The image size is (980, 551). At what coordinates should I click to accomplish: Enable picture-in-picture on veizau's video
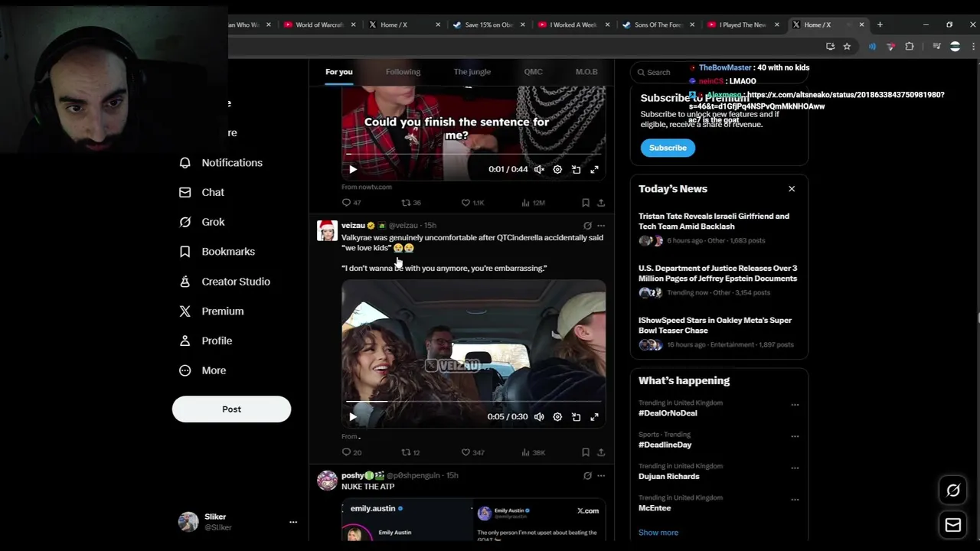point(576,417)
